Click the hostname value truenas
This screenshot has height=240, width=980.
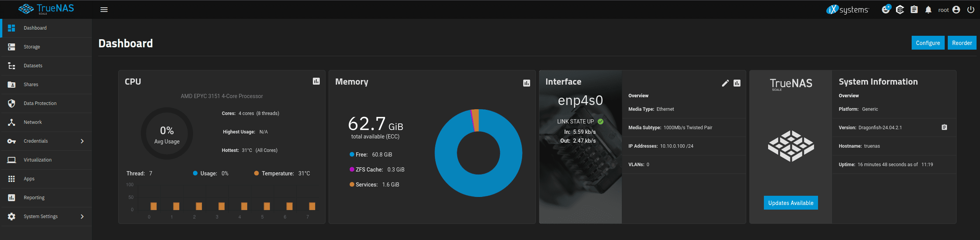(x=872, y=146)
